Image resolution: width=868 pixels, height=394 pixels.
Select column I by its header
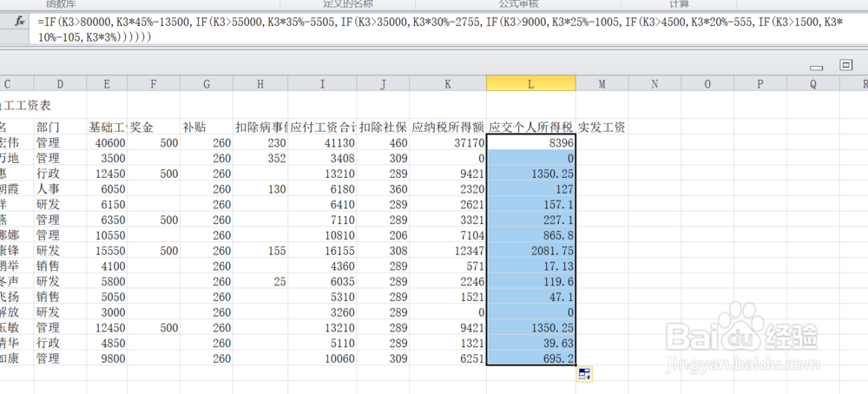322,83
